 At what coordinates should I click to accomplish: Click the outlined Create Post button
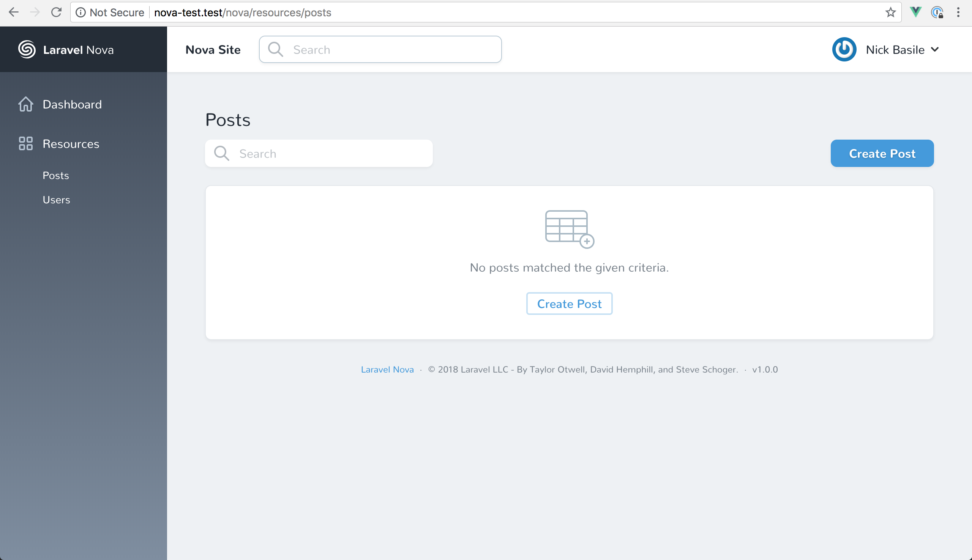[x=569, y=304]
